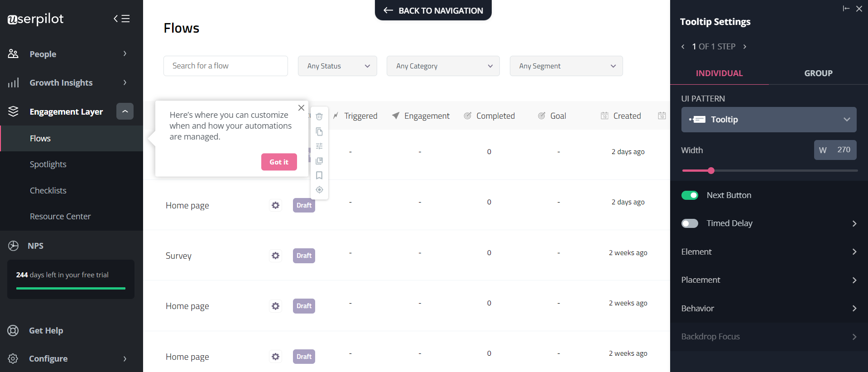Click the Search for a flow field
This screenshot has height=372, width=868.
(x=225, y=66)
